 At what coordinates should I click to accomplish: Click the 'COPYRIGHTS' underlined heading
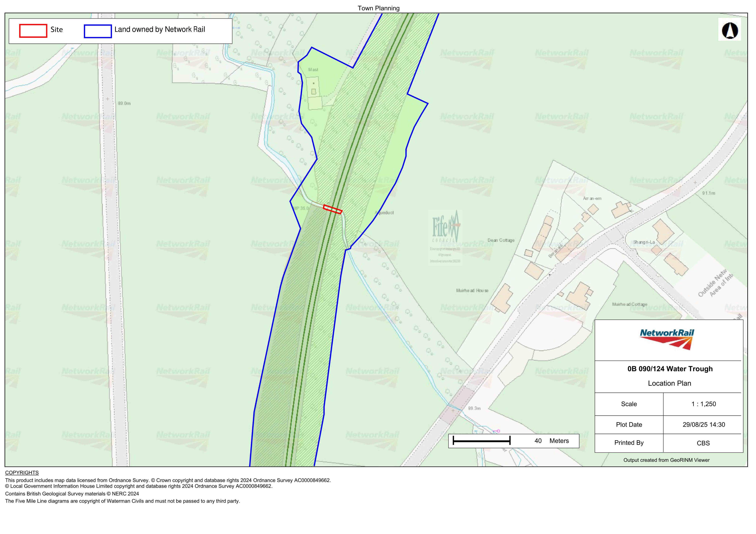pos(22,473)
